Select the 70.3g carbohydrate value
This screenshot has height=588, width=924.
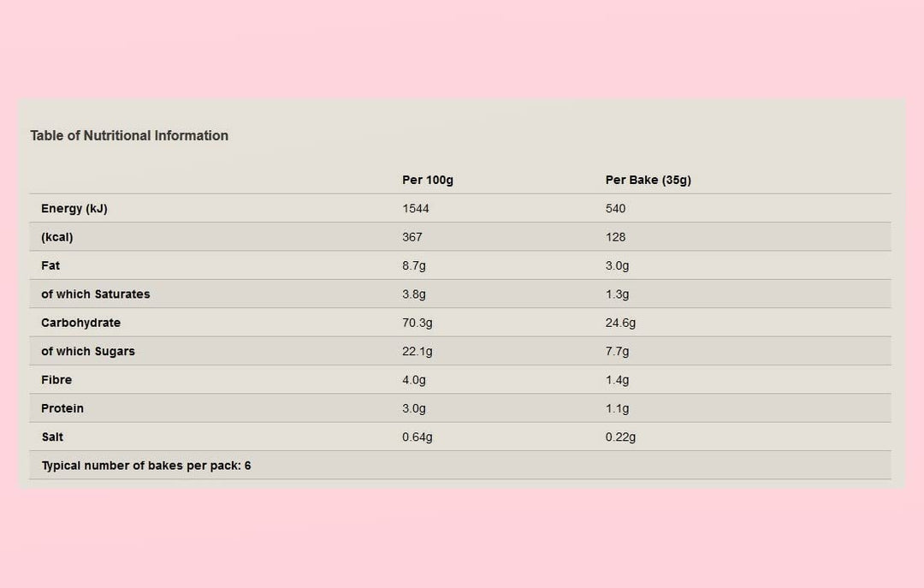coord(418,323)
